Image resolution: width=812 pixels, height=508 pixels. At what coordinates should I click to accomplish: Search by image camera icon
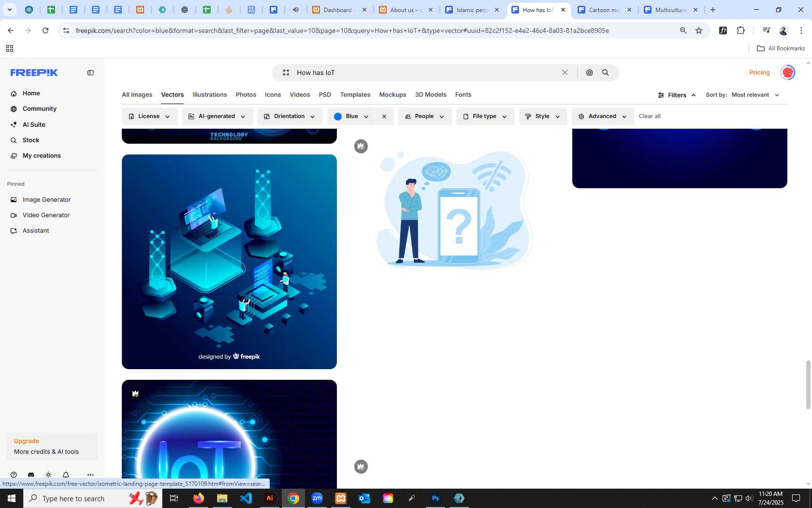click(x=590, y=73)
